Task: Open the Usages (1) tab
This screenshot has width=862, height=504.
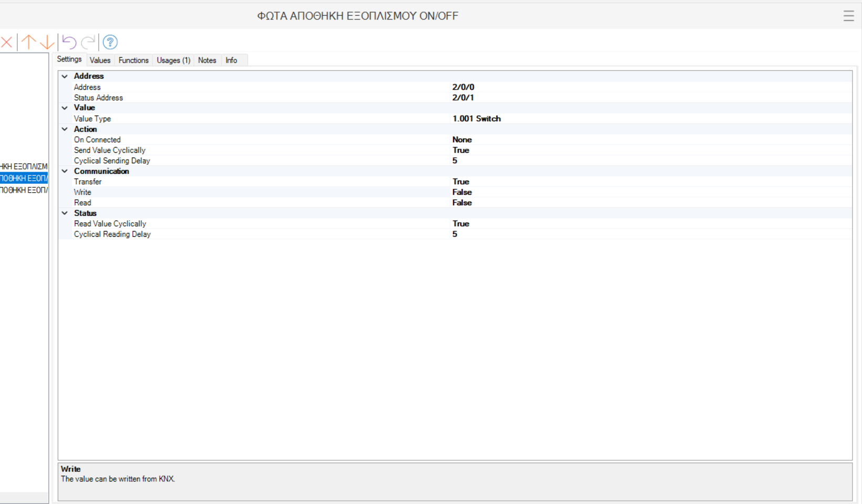Action: click(x=173, y=60)
